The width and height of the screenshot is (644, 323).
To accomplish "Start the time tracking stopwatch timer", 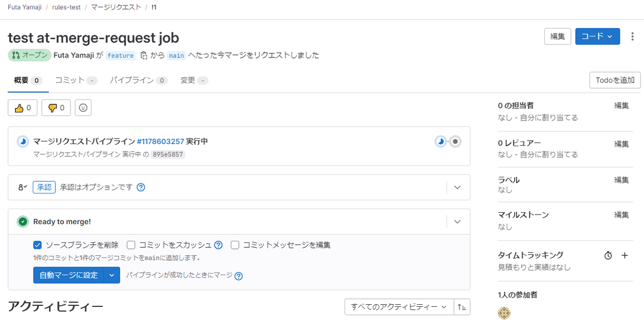I will tap(608, 256).
